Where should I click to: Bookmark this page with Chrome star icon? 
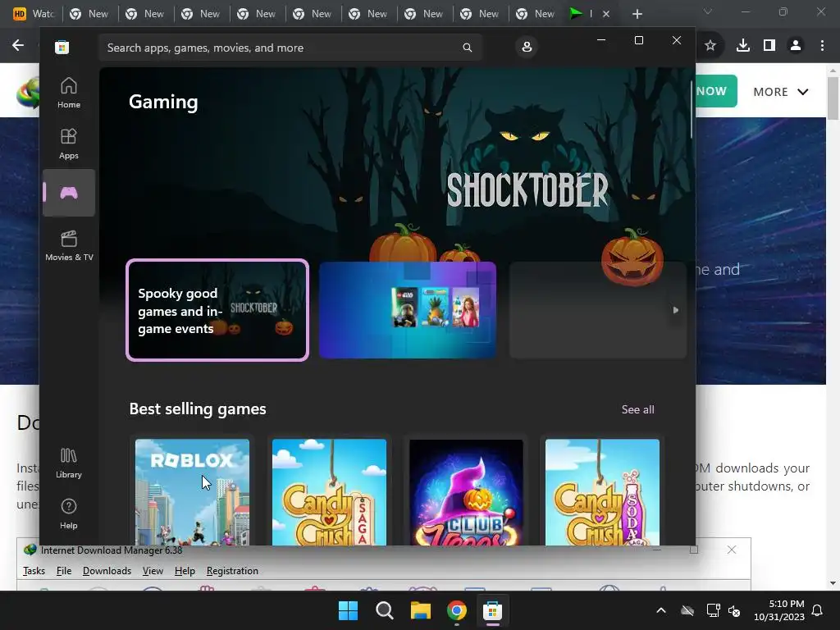tap(710, 46)
